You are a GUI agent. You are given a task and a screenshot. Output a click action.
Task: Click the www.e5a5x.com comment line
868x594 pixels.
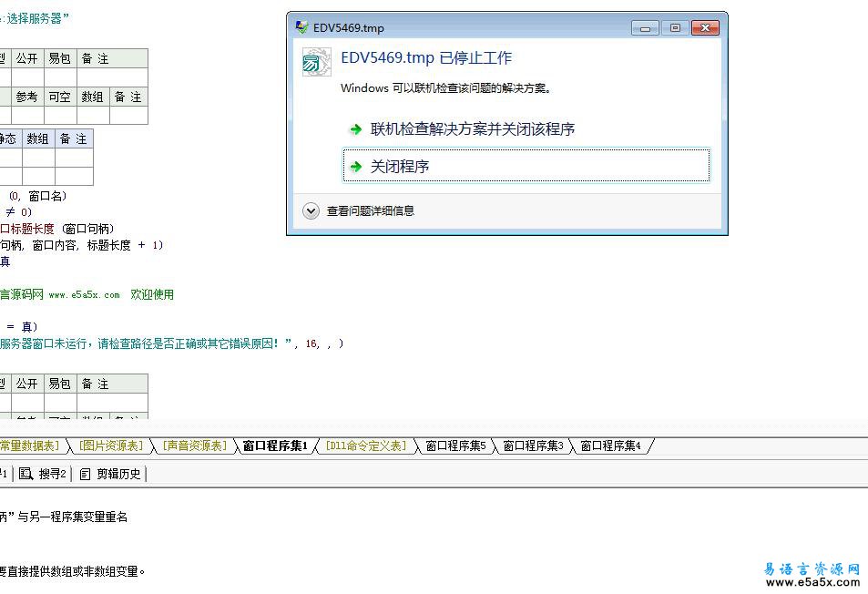pos(87,294)
